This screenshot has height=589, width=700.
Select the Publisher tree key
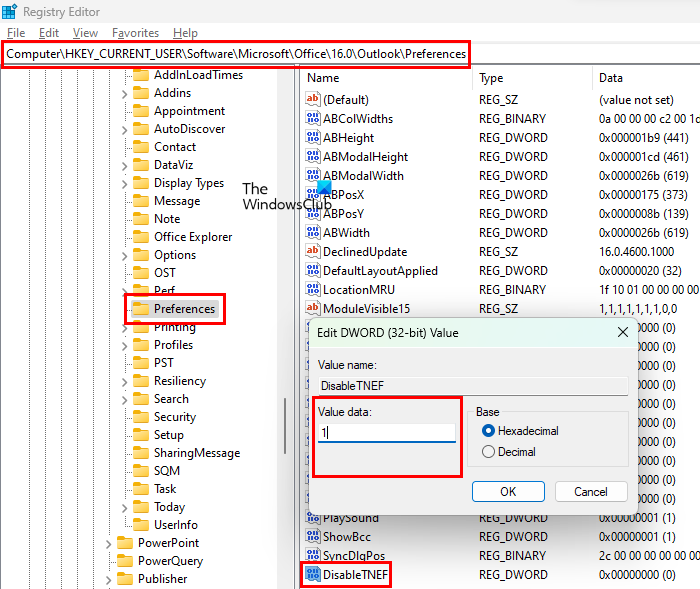pyautogui.click(x=162, y=579)
